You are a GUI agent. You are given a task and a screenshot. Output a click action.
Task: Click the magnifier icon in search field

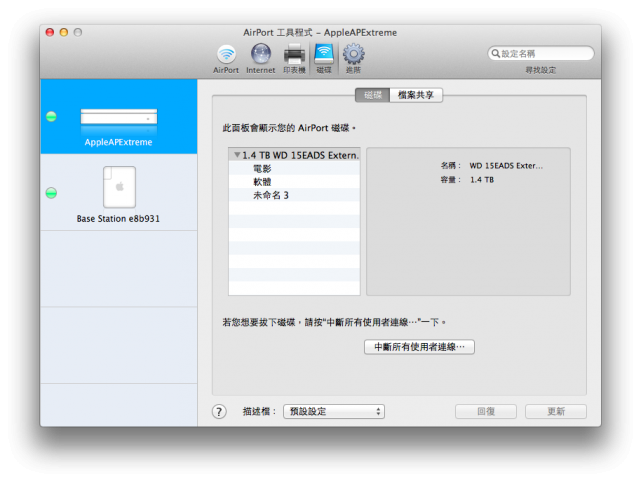pyautogui.click(x=496, y=53)
